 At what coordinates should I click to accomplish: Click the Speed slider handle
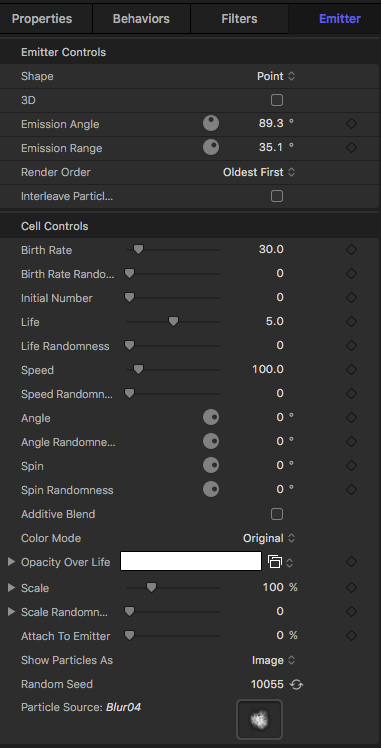(138, 369)
